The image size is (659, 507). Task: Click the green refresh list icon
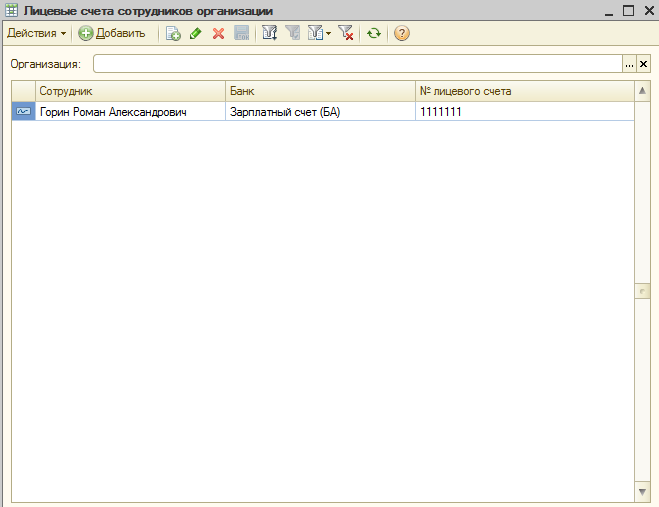(374, 33)
